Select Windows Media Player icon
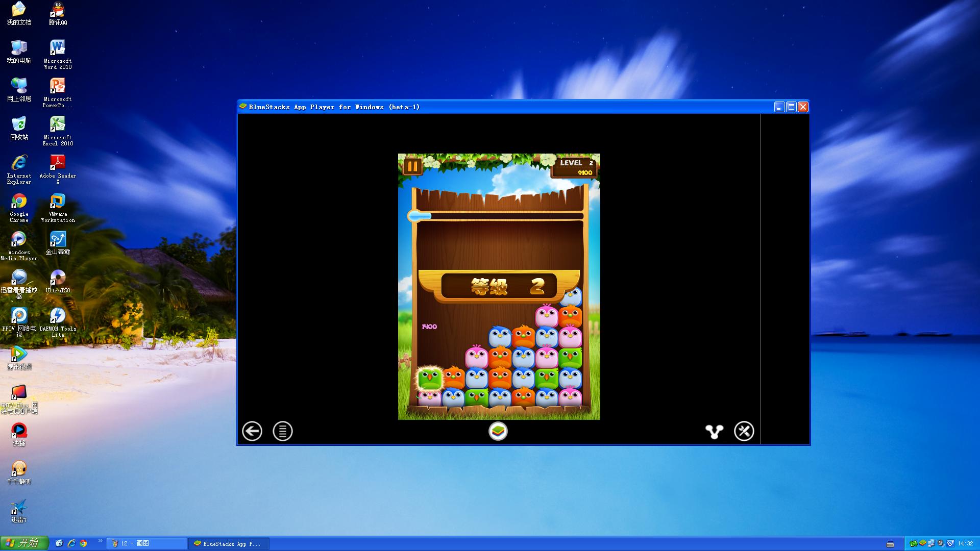Viewport: 980px width, 551px height. (x=19, y=246)
